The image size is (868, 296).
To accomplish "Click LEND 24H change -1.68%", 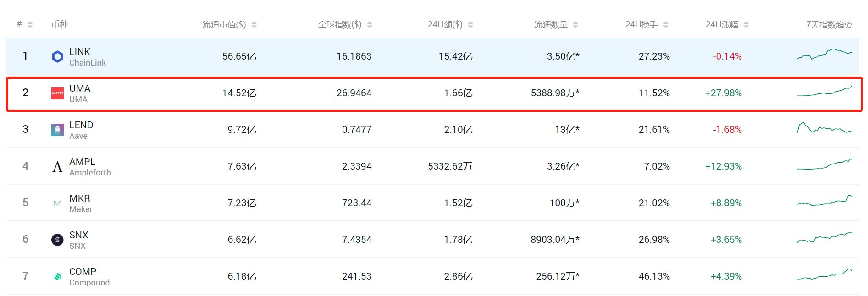I will 727,130.
